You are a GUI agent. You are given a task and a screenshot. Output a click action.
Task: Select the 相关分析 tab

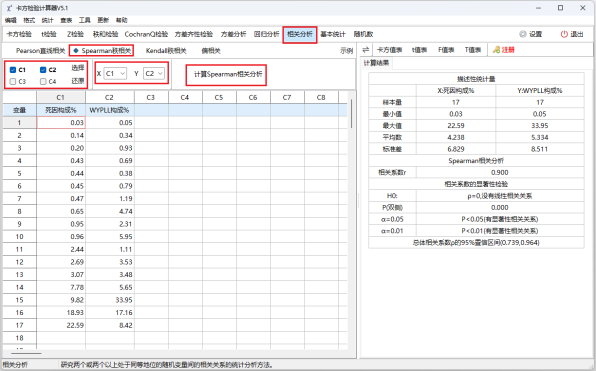click(300, 34)
